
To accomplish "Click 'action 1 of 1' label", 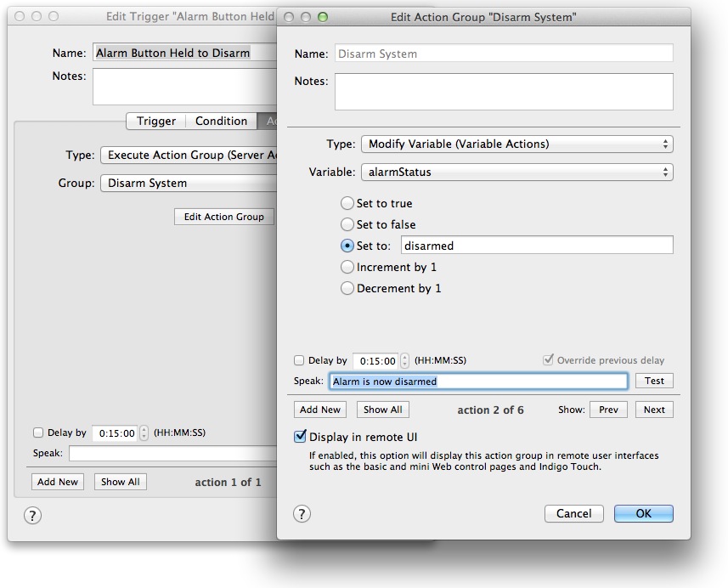I will (228, 483).
